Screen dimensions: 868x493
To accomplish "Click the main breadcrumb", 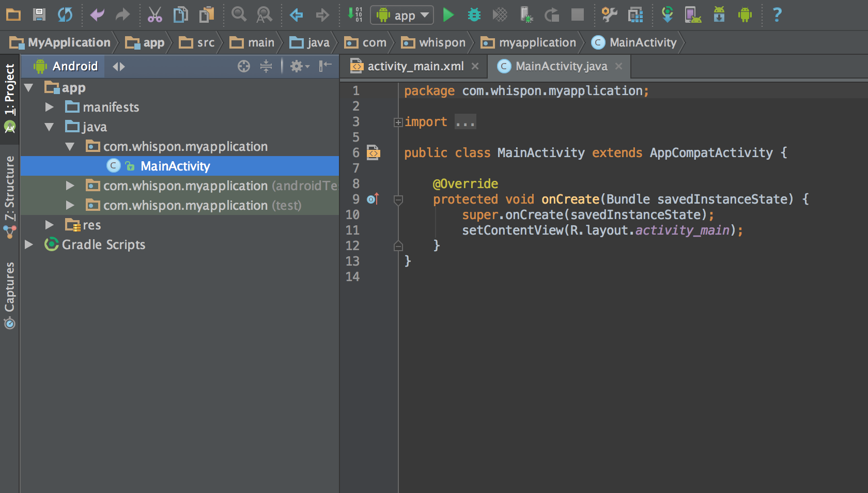I will click(252, 42).
